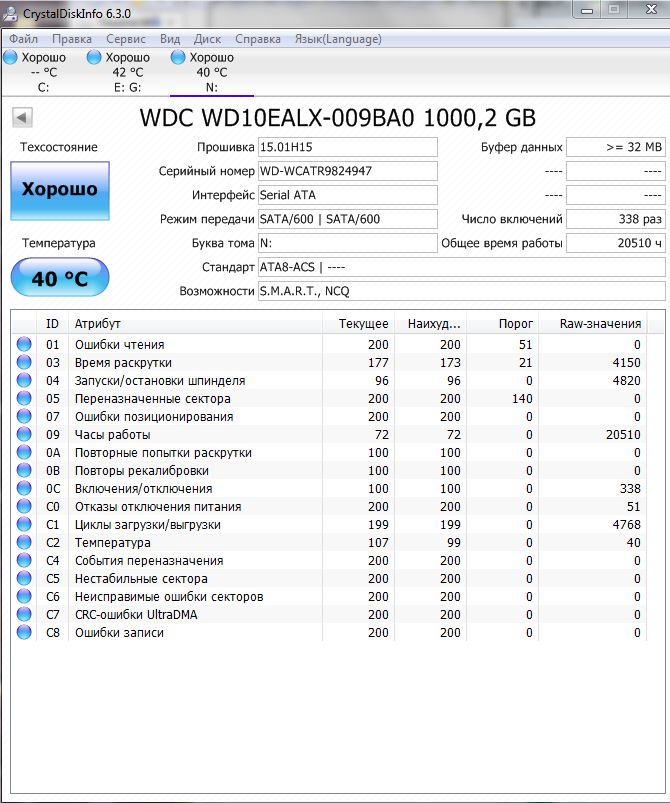
Task: Click the Хорошо health status button
Action: click(60, 191)
